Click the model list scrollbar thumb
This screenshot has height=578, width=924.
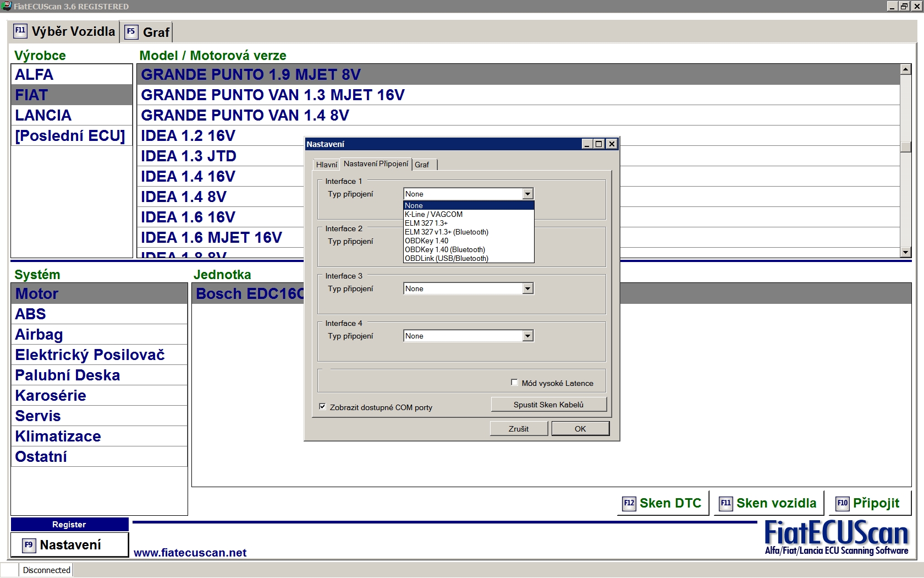click(x=906, y=147)
